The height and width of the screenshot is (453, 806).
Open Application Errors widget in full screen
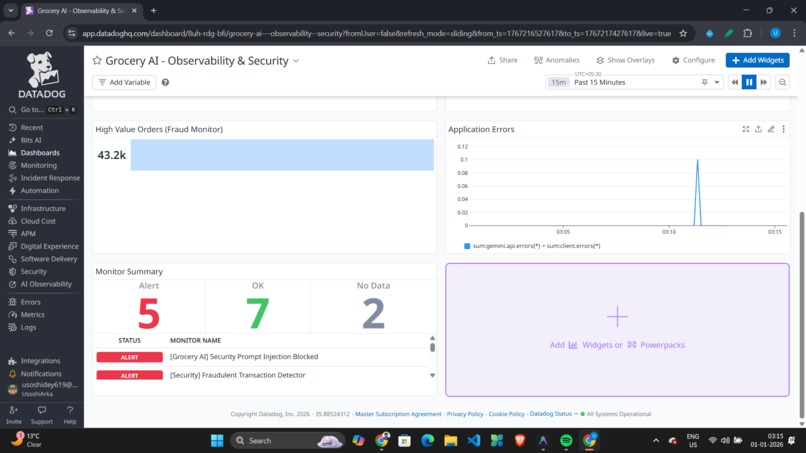(x=745, y=129)
